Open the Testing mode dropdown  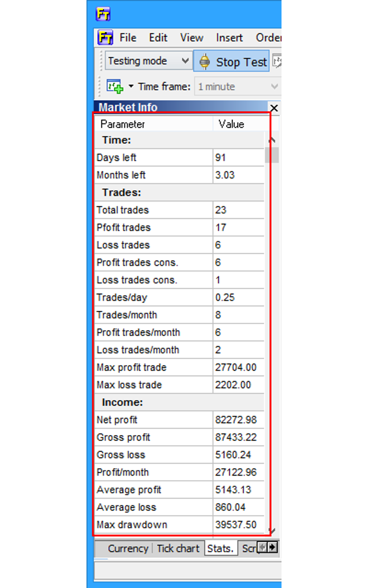tap(148, 61)
